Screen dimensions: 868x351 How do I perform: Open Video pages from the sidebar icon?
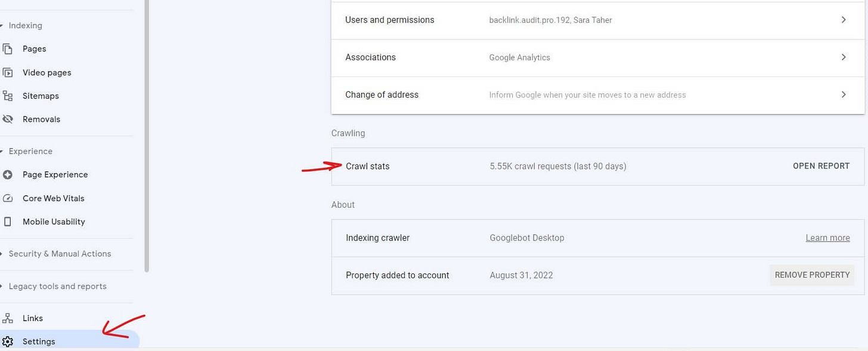[7, 72]
